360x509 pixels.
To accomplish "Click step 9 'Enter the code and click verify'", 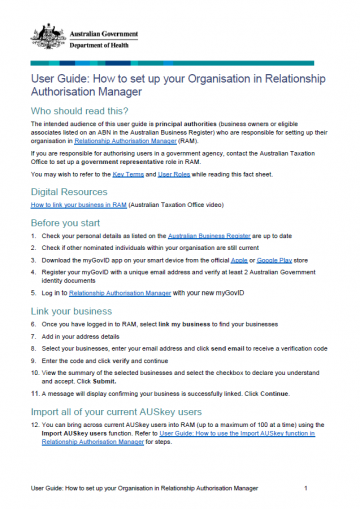I will [105, 361].
